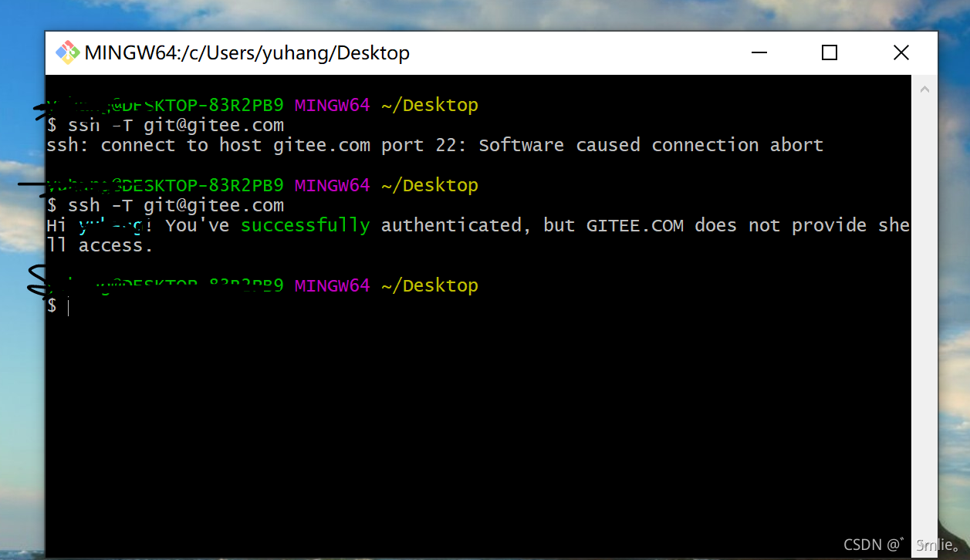Viewport: 970px width, 560px height.
Task: Minimize the MINGW64 terminal window
Action: pyautogui.click(x=759, y=52)
